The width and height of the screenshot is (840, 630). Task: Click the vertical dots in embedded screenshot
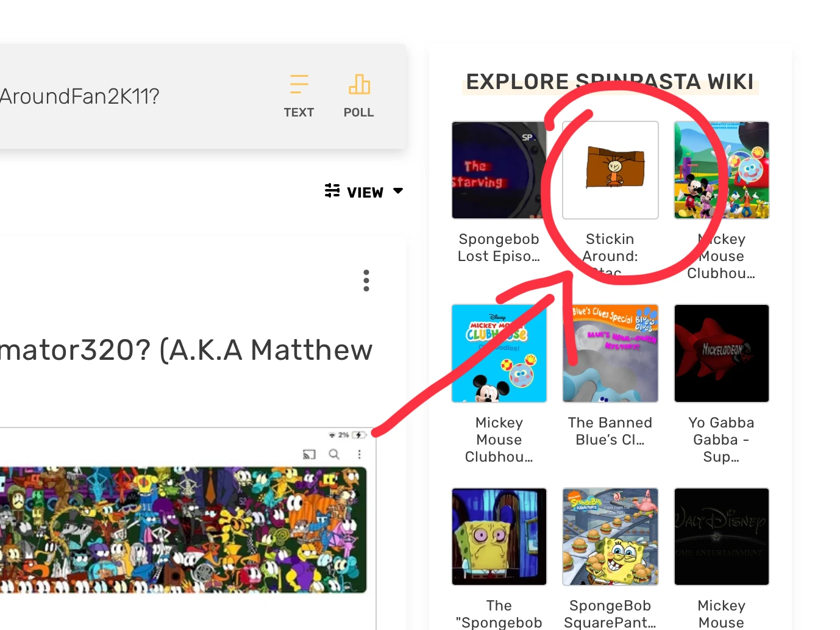(359, 454)
